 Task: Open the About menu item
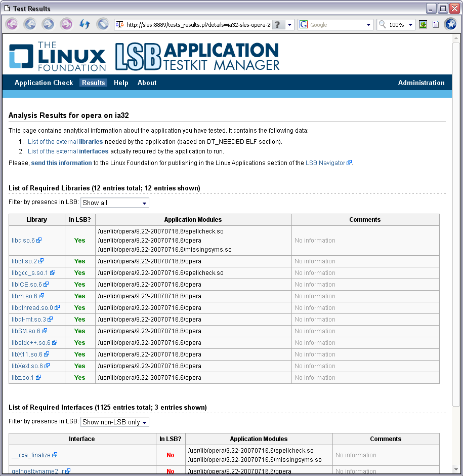[147, 83]
